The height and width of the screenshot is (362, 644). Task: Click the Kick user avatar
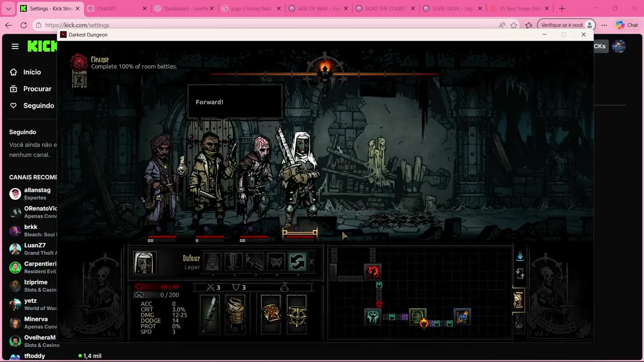(619, 46)
